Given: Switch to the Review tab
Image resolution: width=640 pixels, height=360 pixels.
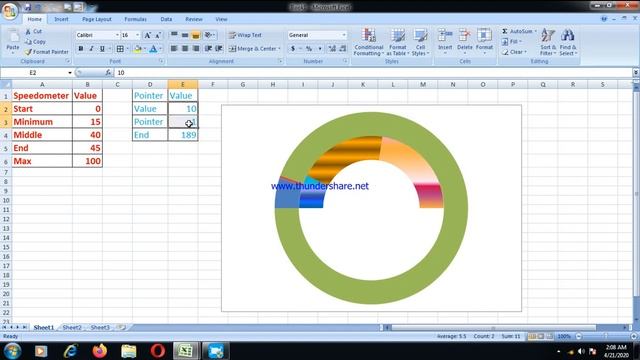Looking at the screenshot, I should click(x=193, y=19).
